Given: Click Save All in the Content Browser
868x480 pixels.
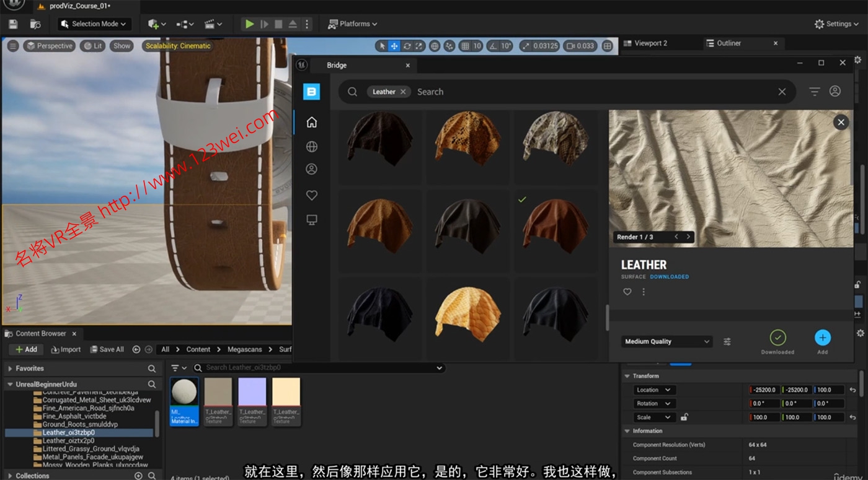Looking at the screenshot, I should click(x=107, y=349).
